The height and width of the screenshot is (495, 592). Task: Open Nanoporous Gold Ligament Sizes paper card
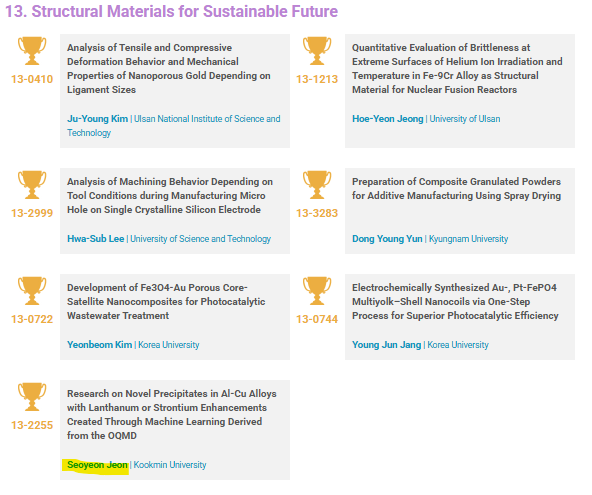175,91
